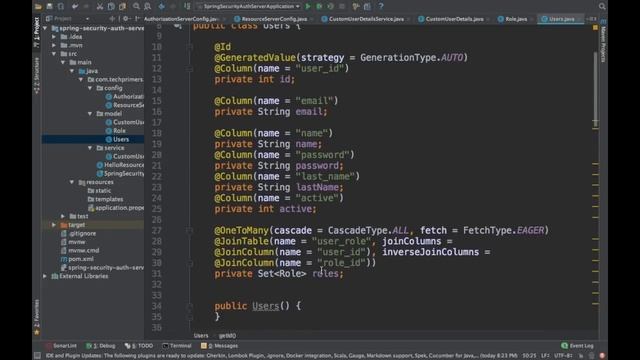Expand External Libraries node

[45, 276]
